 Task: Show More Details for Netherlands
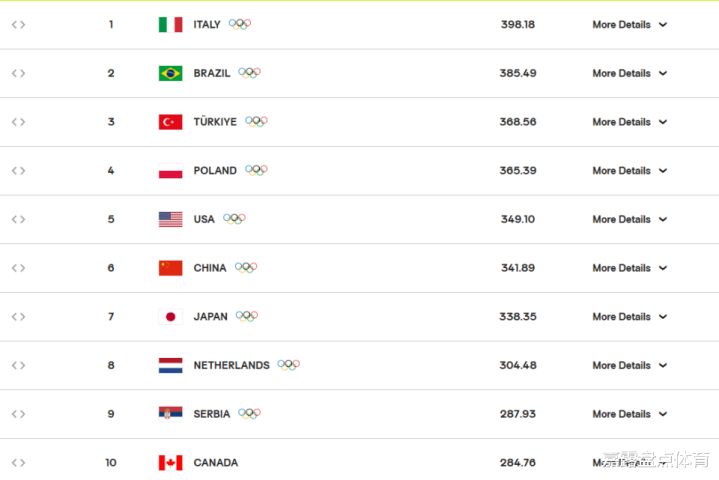pyautogui.click(x=629, y=365)
